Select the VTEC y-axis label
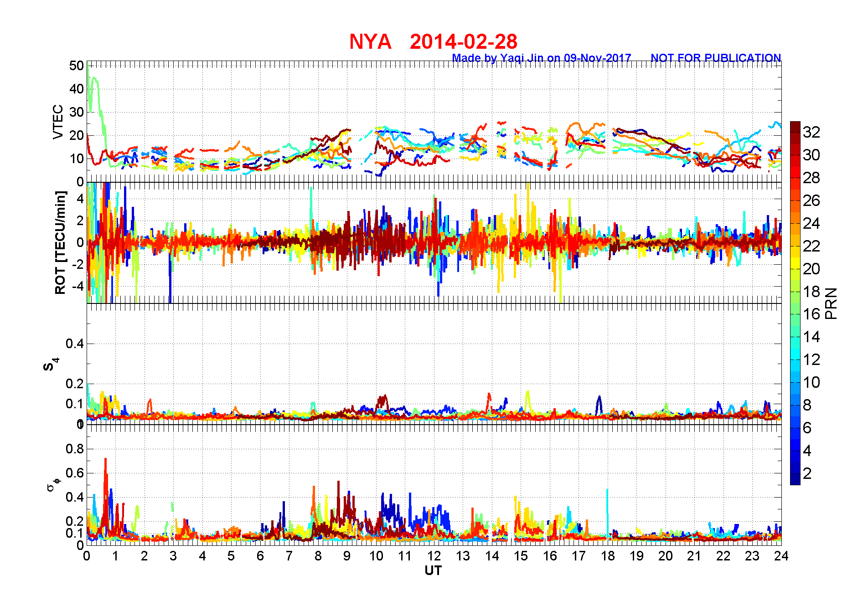The image size is (868, 606). pyautogui.click(x=58, y=122)
